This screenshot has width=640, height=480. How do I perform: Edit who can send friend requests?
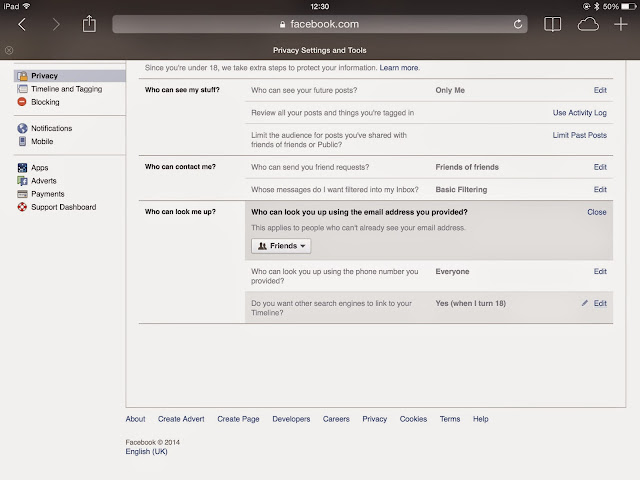[x=600, y=167]
